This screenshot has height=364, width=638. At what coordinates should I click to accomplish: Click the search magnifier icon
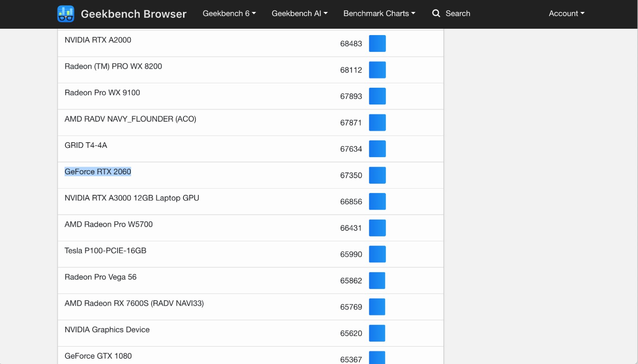click(x=436, y=14)
